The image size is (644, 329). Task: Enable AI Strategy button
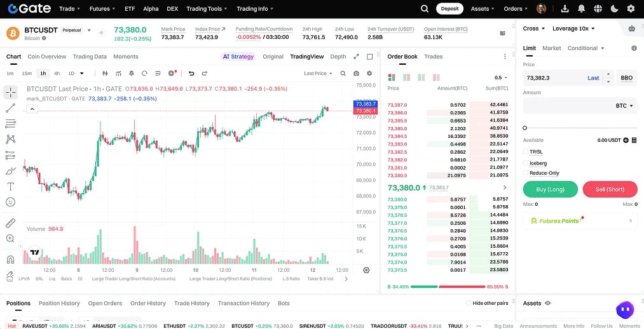[238, 57]
